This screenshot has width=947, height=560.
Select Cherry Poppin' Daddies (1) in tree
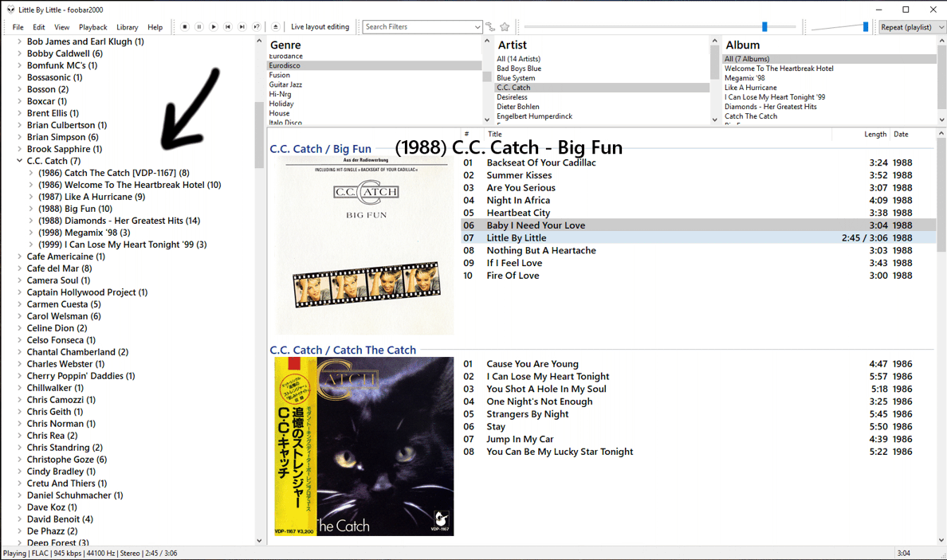click(x=81, y=376)
